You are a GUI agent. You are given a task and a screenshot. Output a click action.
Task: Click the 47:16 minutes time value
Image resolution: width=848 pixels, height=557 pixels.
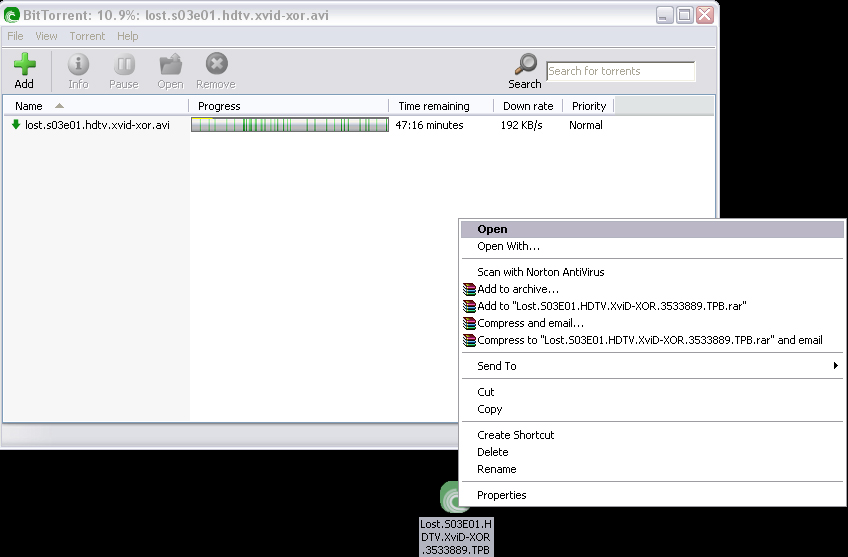pyautogui.click(x=429, y=125)
